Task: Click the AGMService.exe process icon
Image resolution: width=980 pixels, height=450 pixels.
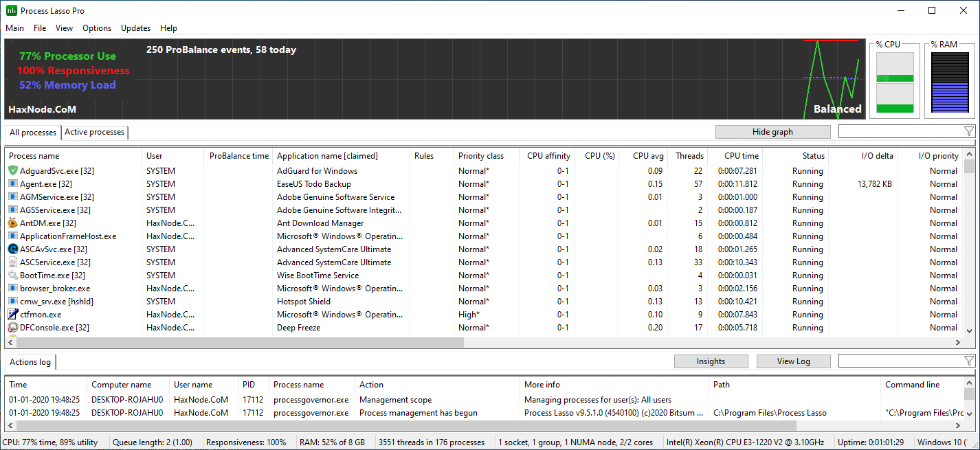Action: 13,196
